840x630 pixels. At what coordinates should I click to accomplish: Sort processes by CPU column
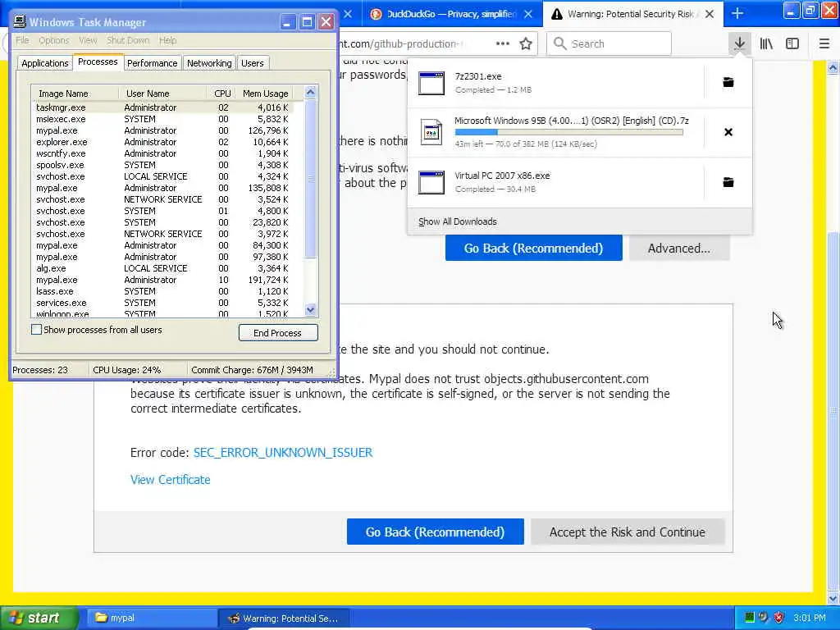pyautogui.click(x=221, y=94)
